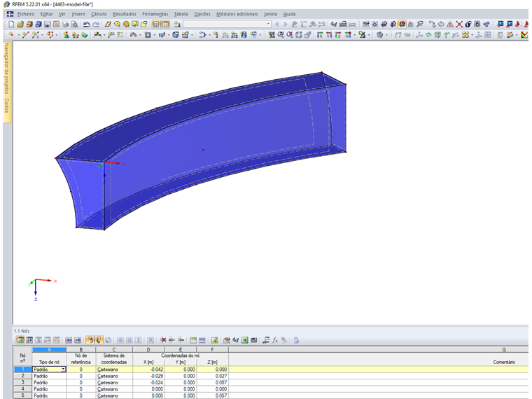The width and height of the screenshot is (532, 399).
Task: View in Y direction icon
Action: click(x=329, y=34)
